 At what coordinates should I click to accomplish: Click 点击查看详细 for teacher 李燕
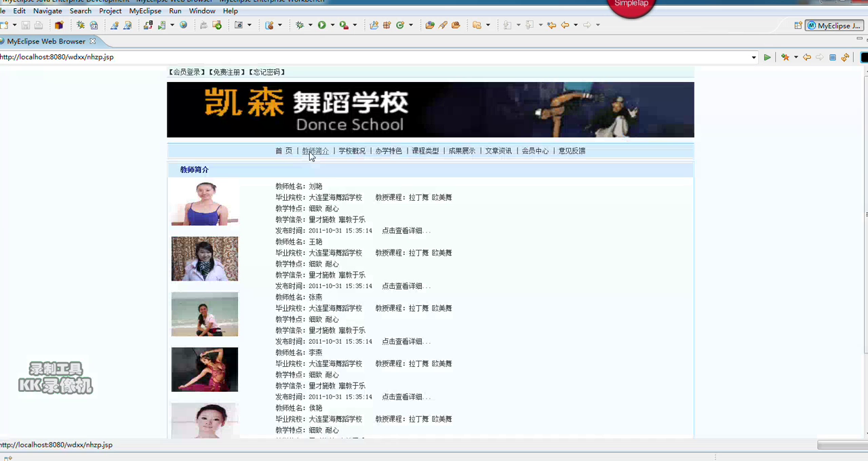406,397
